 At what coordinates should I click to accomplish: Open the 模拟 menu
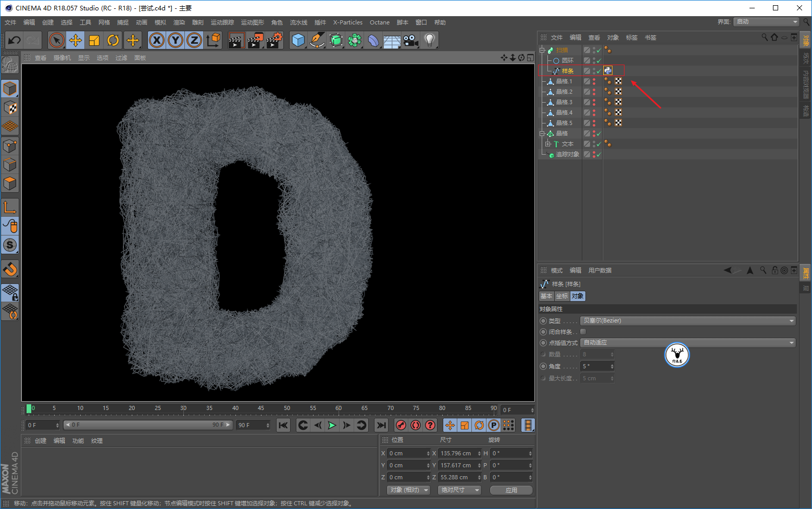coord(160,22)
